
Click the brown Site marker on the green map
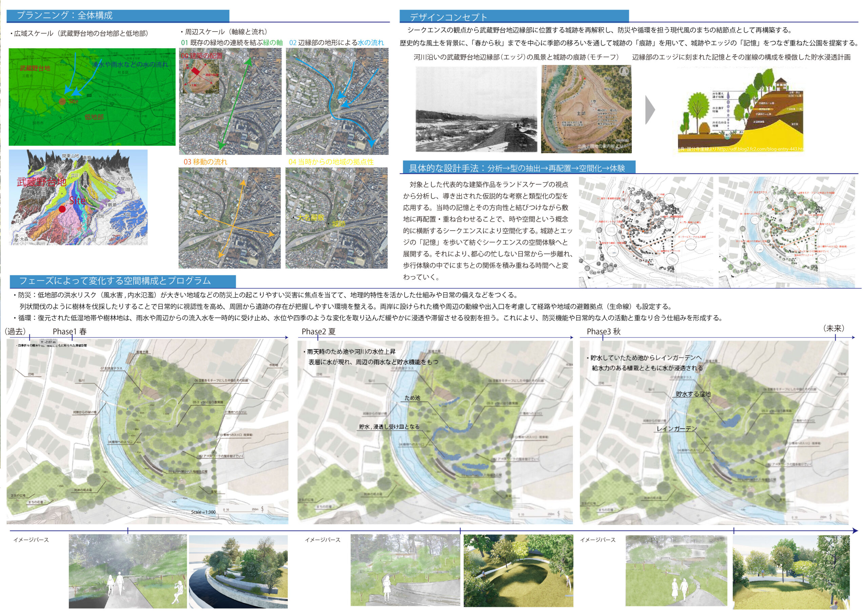tap(62, 101)
